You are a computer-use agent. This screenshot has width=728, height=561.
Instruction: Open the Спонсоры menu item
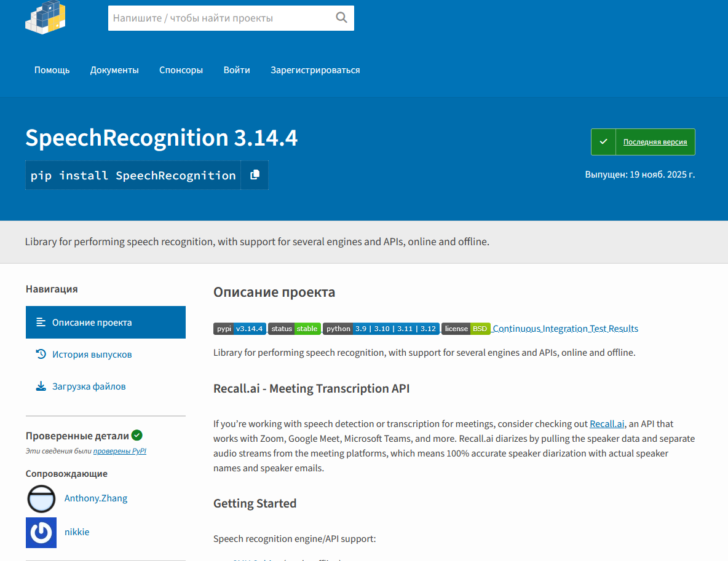181,70
